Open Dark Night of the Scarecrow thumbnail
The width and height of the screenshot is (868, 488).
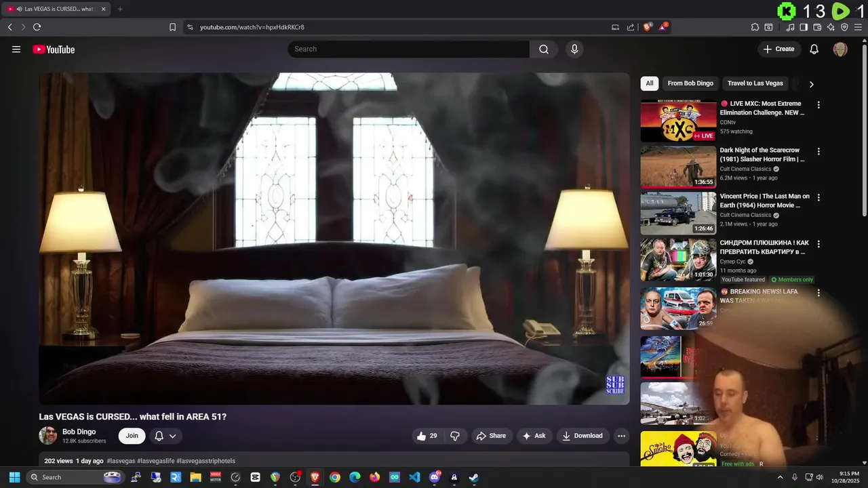click(x=678, y=167)
